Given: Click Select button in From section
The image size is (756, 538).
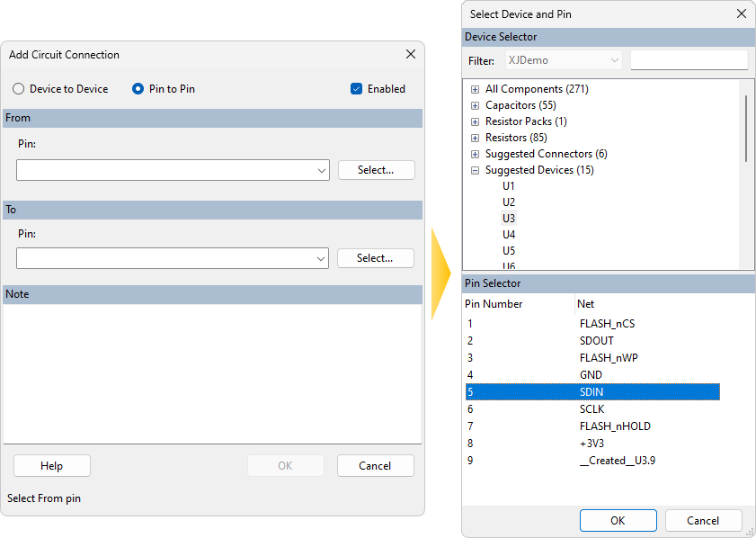Looking at the screenshot, I should pos(376,170).
